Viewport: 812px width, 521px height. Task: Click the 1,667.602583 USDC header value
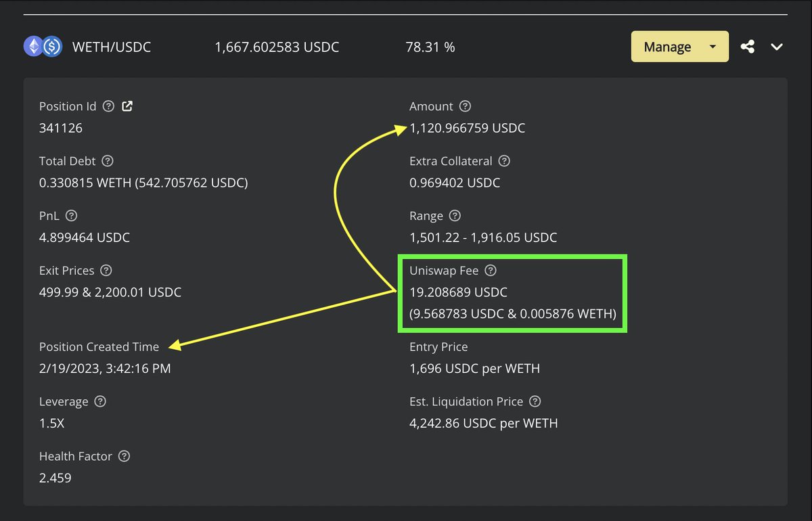click(x=277, y=47)
